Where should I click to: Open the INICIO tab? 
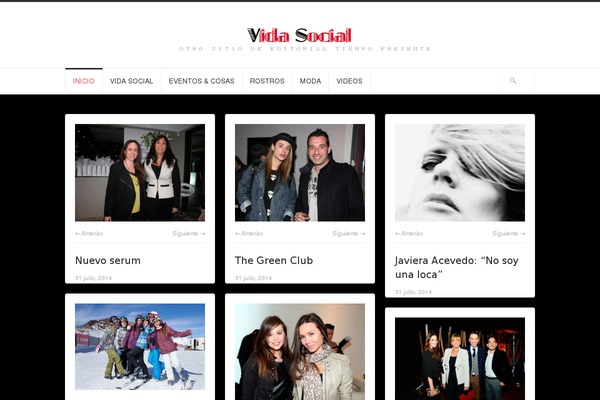tap(83, 81)
